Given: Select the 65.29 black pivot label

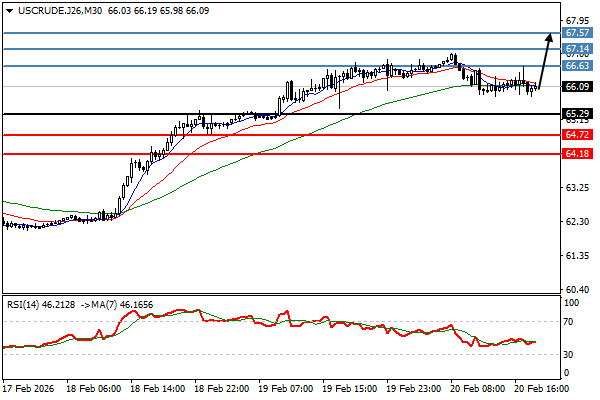Looking at the screenshot, I should click(575, 114).
